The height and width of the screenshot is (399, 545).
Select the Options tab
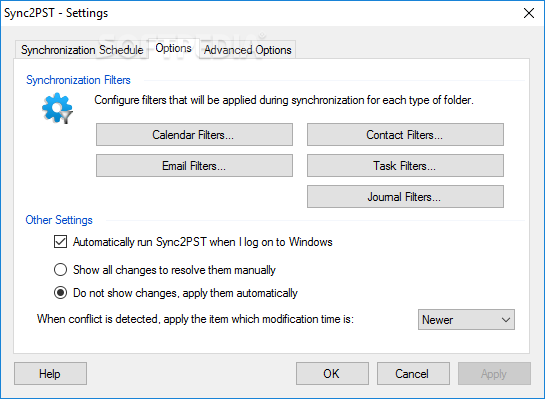pos(173,48)
